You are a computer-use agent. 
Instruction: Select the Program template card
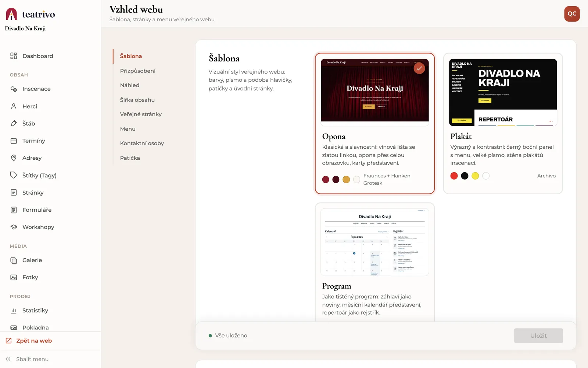tap(374, 262)
